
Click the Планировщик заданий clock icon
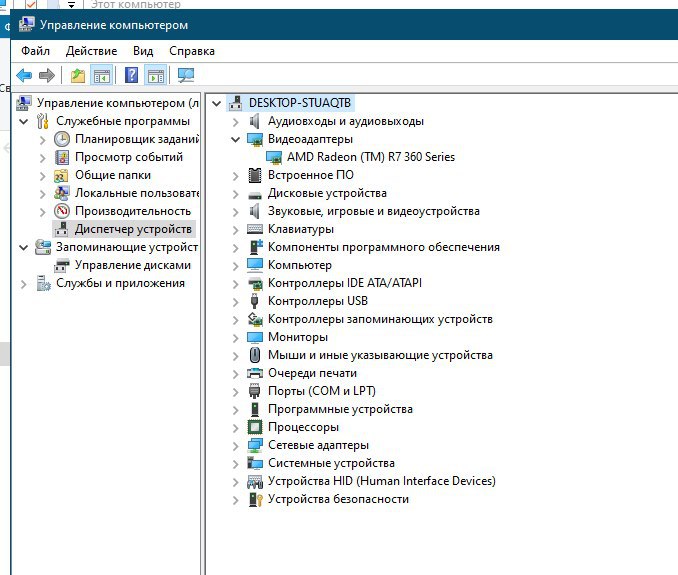pyautogui.click(x=62, y=139)
